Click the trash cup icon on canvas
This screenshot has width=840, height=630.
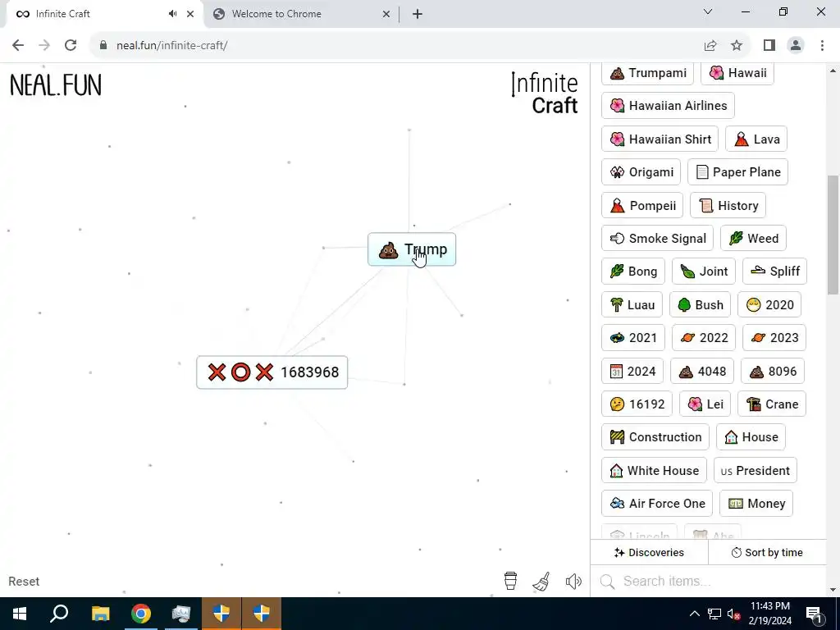point(510,581)
